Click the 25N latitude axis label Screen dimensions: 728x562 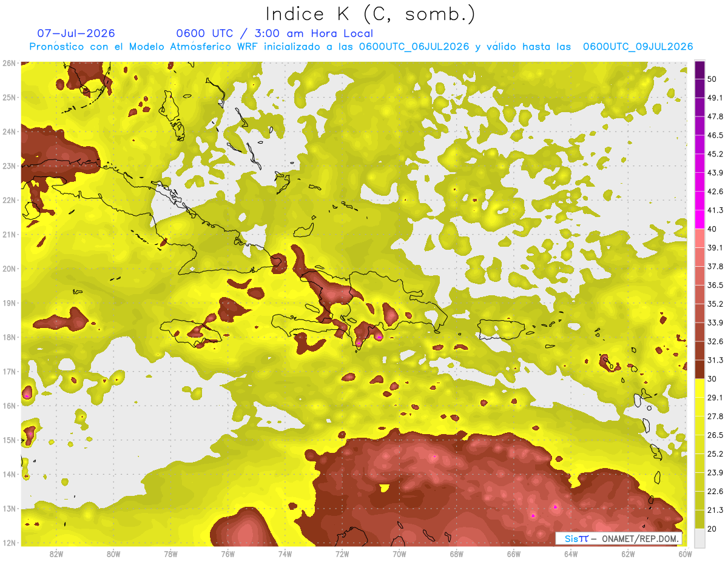[x=9, y=97]
